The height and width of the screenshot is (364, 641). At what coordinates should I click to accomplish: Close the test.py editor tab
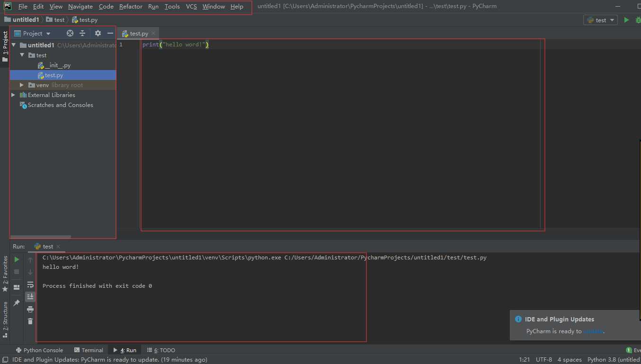point(153,34)
